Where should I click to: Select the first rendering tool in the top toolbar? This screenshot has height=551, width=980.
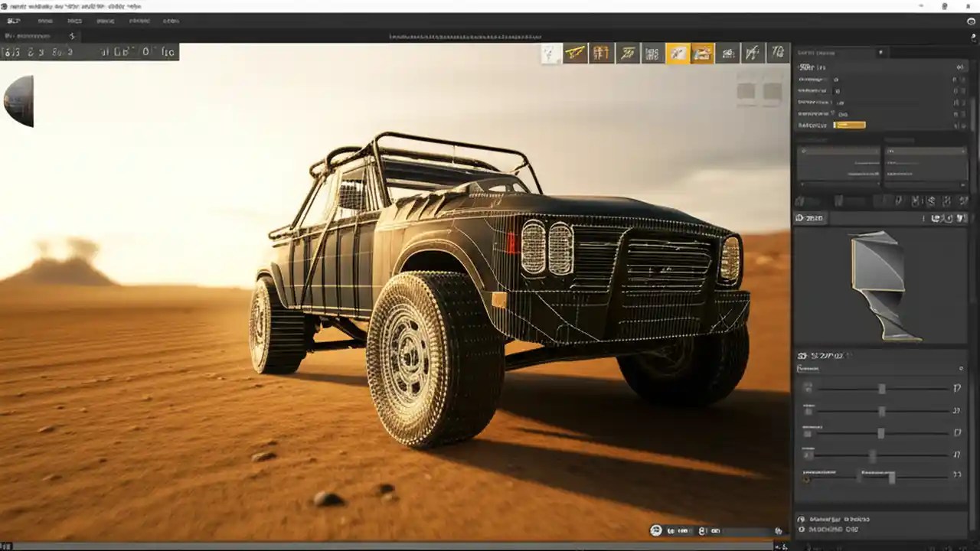[x=550, y=53]
